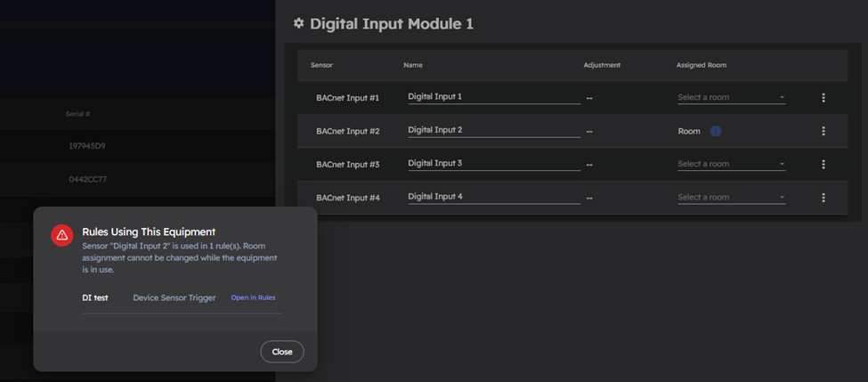Click the Assigned Room column header
The image size is (868, 382).
pyautogui.click(x=701, y=65)
